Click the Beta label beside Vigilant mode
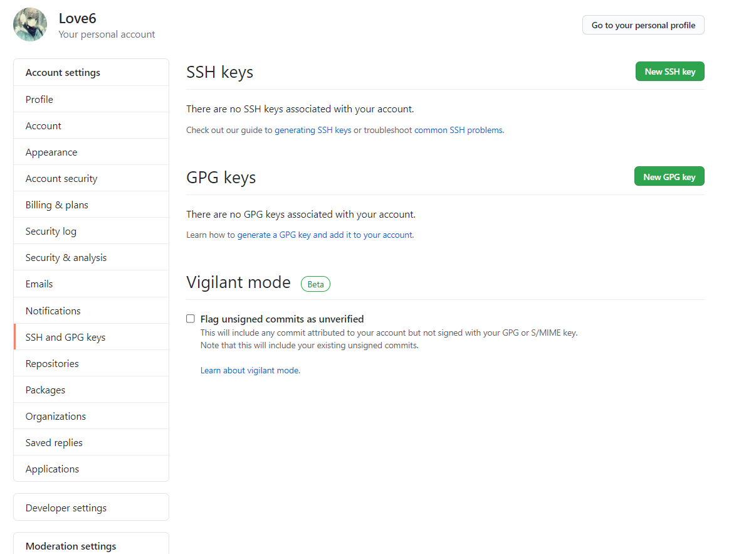The height and width of the screenshot is (554, 756). [315, 284]
